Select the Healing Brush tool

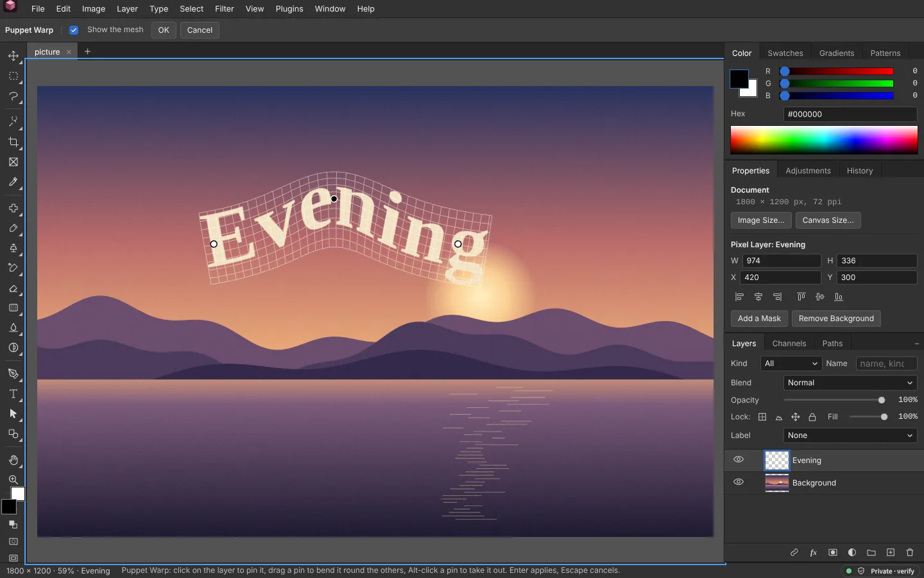[13, 208]
